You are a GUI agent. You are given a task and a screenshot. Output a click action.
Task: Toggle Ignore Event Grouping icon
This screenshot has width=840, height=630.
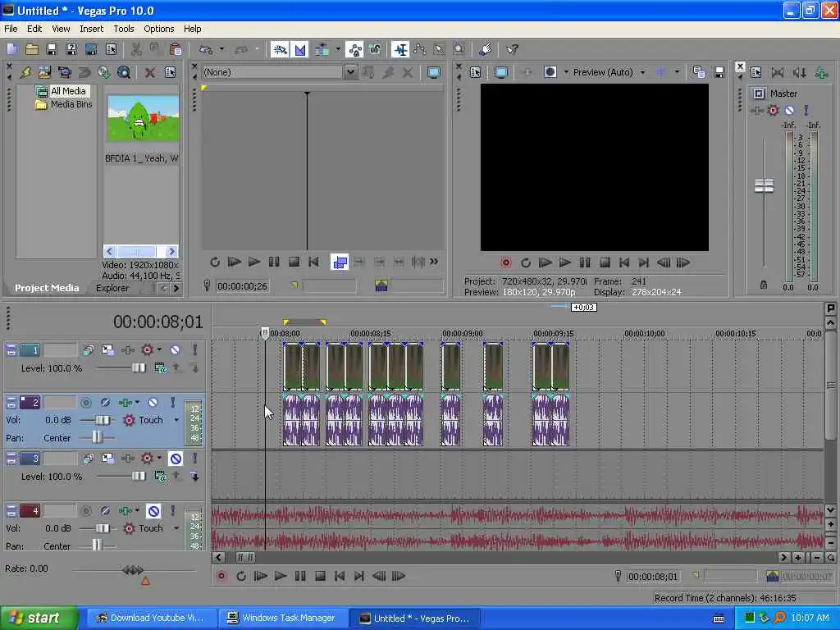point(374,50)
